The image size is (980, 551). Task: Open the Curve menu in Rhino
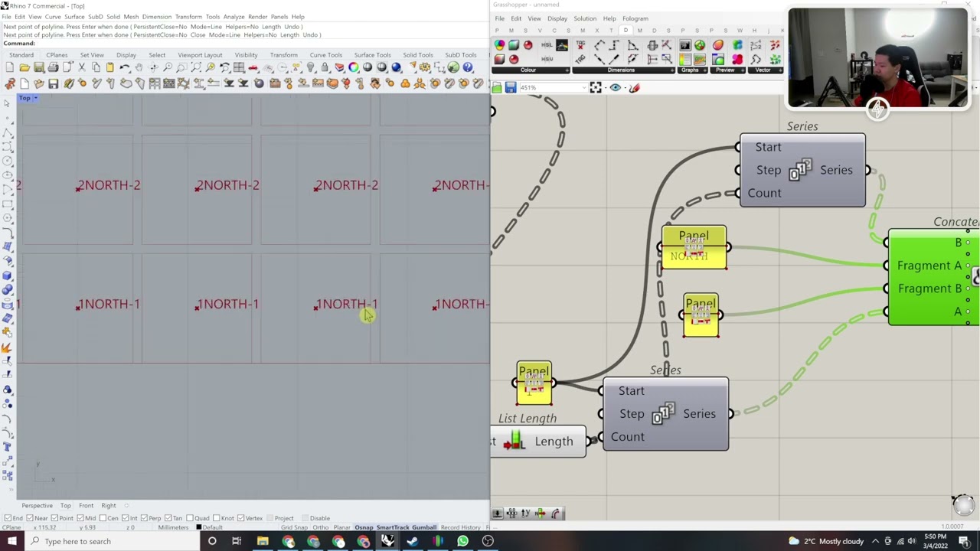click(53, 17)
